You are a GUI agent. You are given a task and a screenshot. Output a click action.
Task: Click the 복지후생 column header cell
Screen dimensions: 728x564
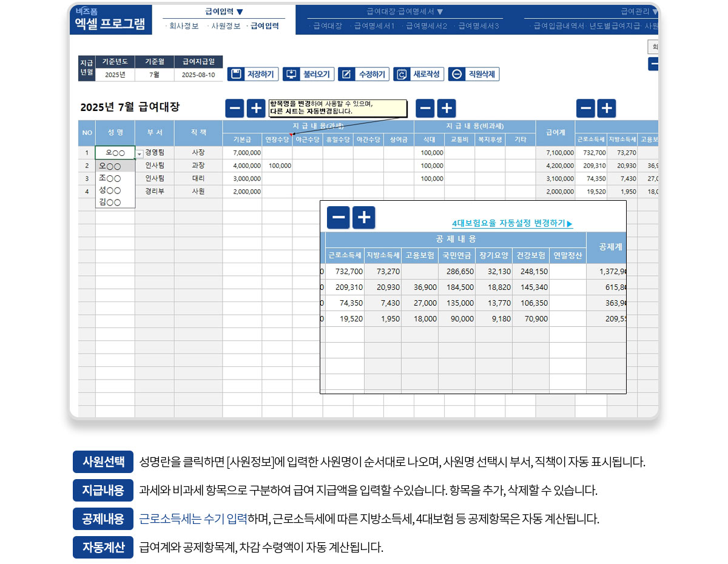tap(490, 139)
